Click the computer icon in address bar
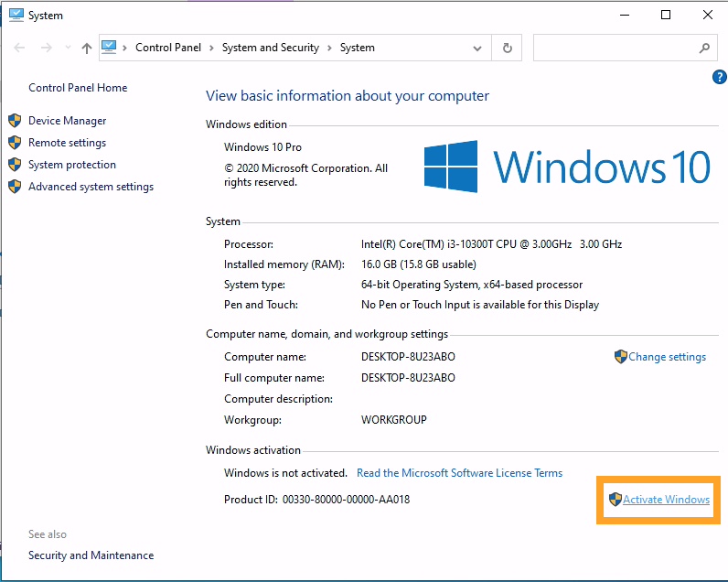The image size is (728, 582). coord(110,48)
